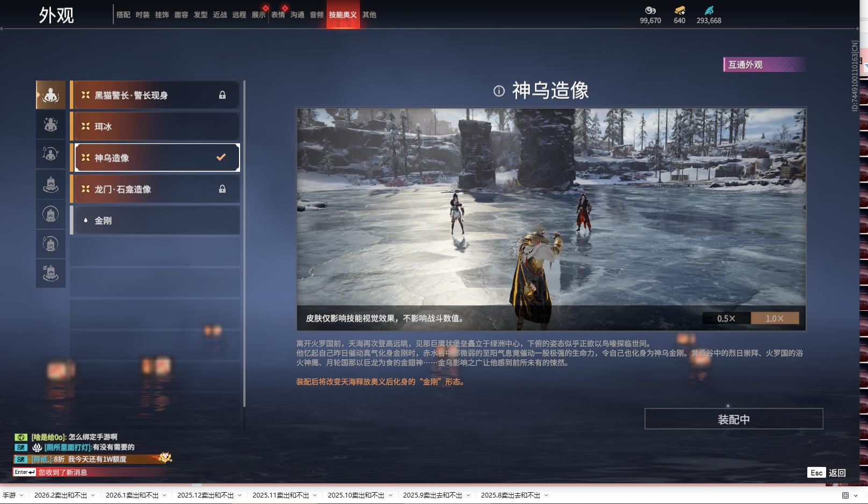
Task: Click the 装配中 button
Action: tap(734, 418)
